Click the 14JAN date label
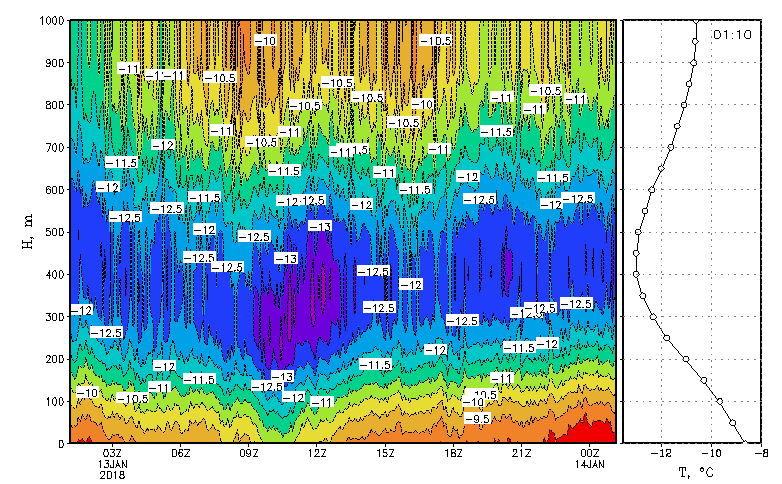782x484 pixels. click(x=589, y=463)
